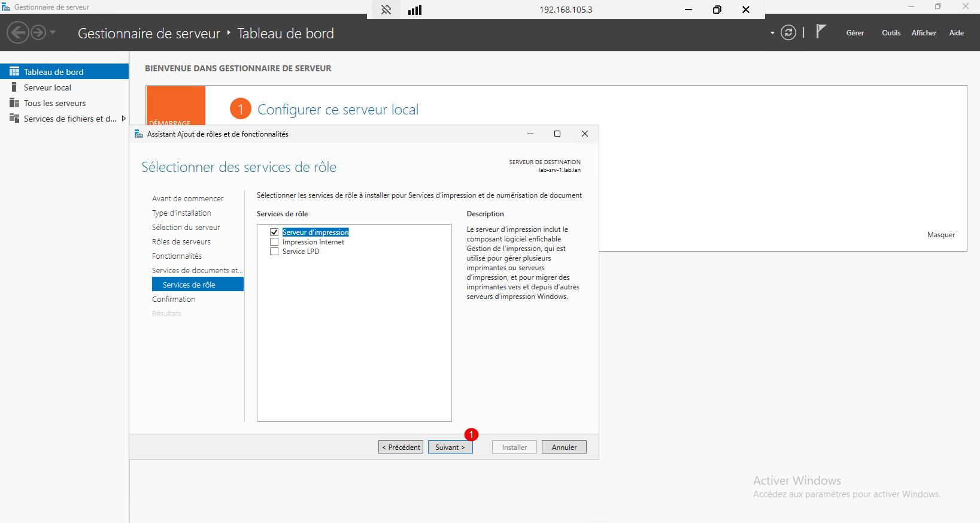Click the Tableau de bord sidebar icon
The height and width of the screenshot is (523, 980).
(x=14, y=71)
